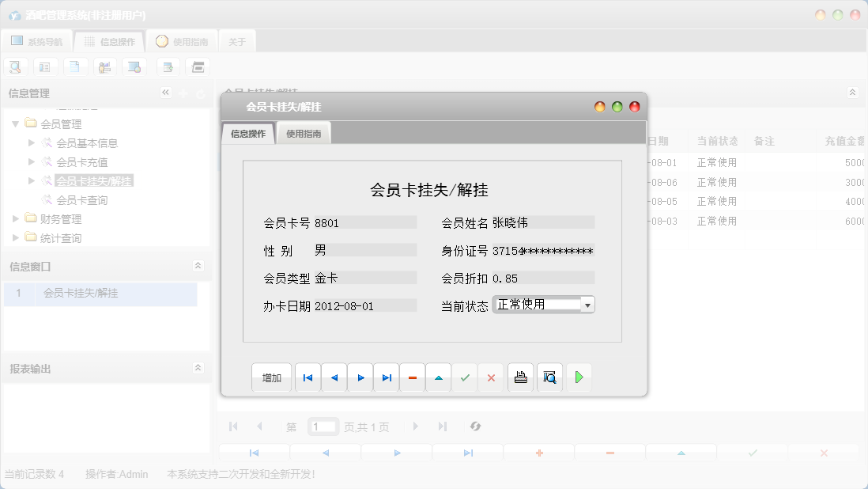Open the document icon in the main toolbar
Screen dimensions: 868x489
(x=74, y=66)
